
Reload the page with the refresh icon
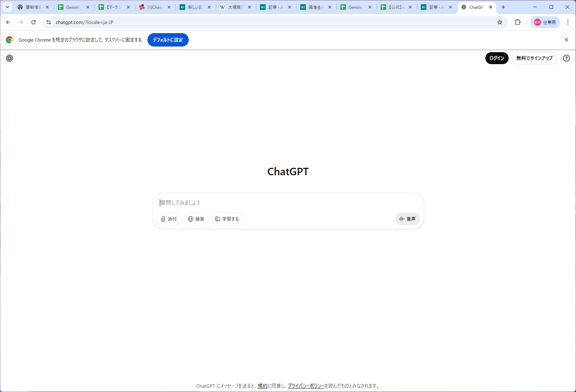click(34, 22)
